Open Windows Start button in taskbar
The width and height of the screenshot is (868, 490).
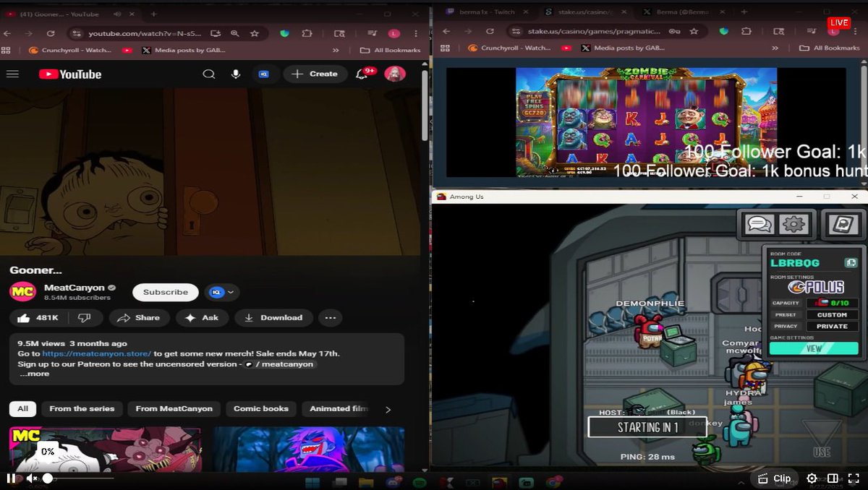[x=312, y=482]
